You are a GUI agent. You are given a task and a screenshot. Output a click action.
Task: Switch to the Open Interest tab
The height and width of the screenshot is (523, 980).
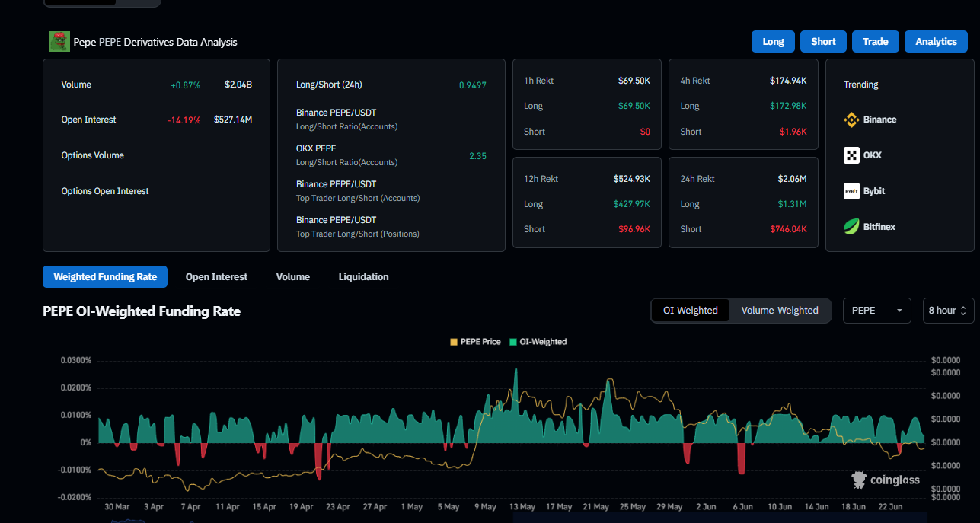pos(216,277)
